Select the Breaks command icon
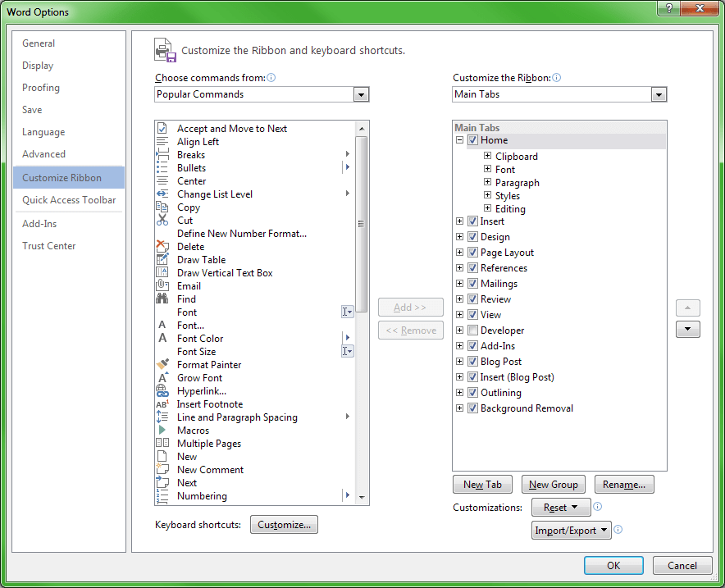Image resolution: width=725 pixels, height=588 pixels. coord(162,154)
